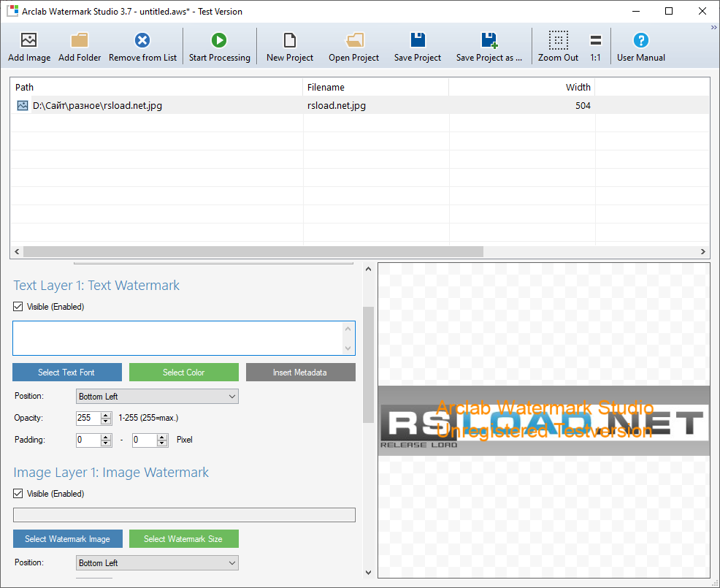This screenshot has height=588, width=720.
Task: Click text box scroll up arrow
Action: (x=348, y=329)
